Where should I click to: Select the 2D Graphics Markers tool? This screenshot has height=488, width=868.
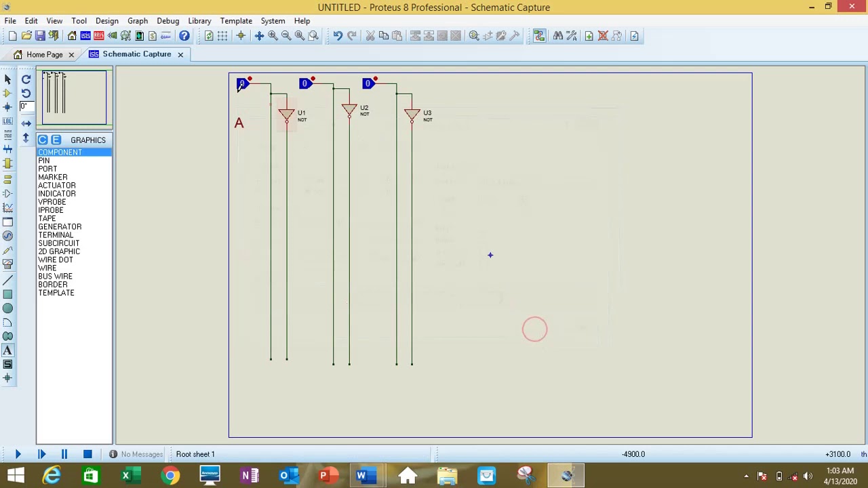click(x=7, y=378)
